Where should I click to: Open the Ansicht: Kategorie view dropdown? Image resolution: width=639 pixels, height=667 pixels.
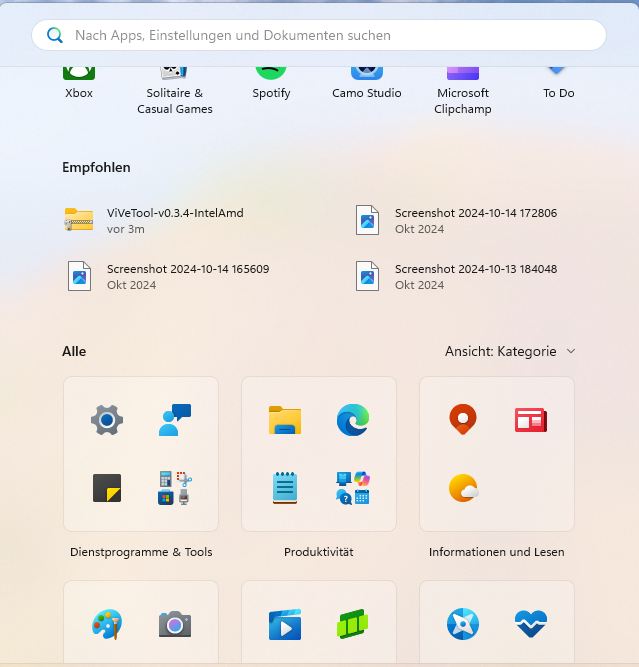click(510, 351)
